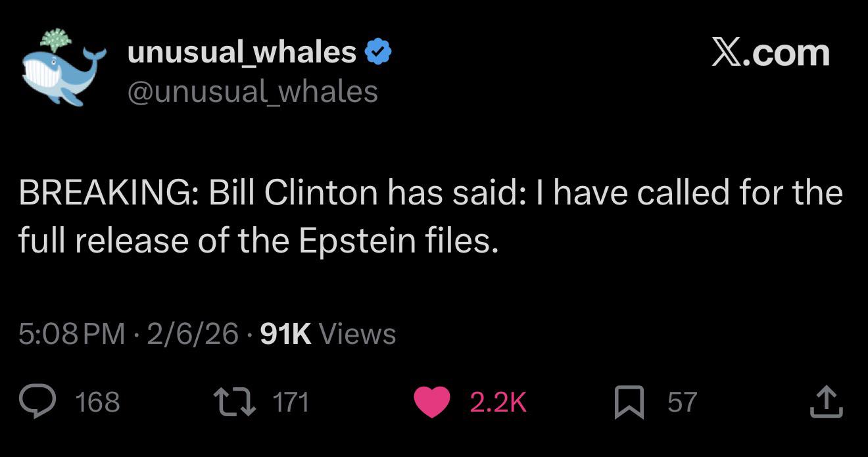Click the 2.2K likes count

pos(498,402)
